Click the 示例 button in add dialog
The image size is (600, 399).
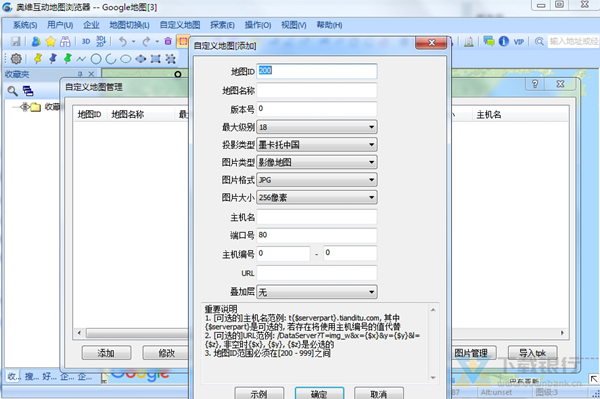(x=259, y=394)
